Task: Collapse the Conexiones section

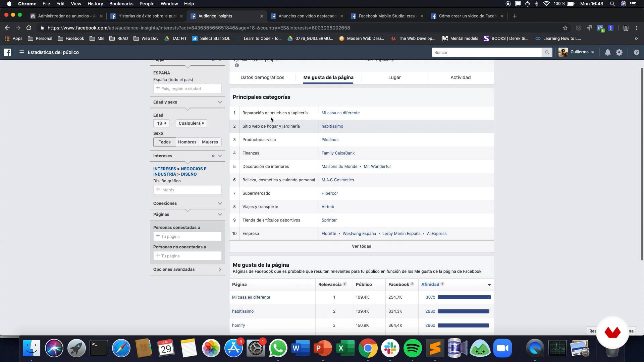Action: click(x=220, y=203)
